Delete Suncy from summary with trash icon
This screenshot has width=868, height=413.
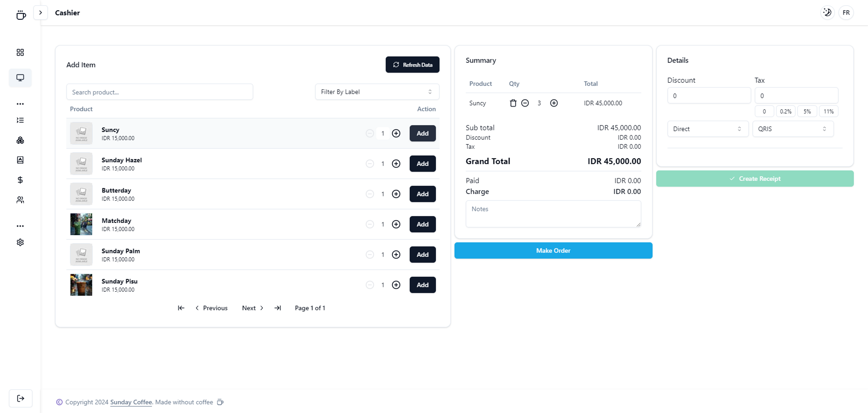coord(513,103)
